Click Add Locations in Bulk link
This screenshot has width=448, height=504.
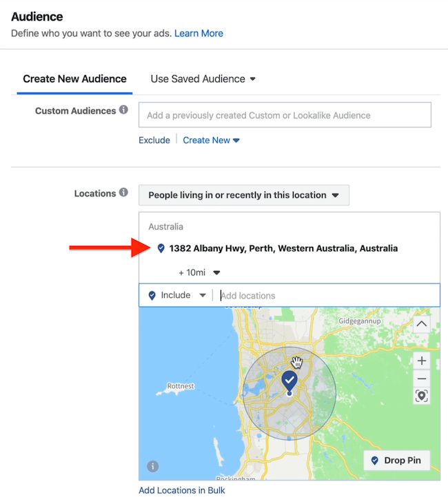click(182, 490)
